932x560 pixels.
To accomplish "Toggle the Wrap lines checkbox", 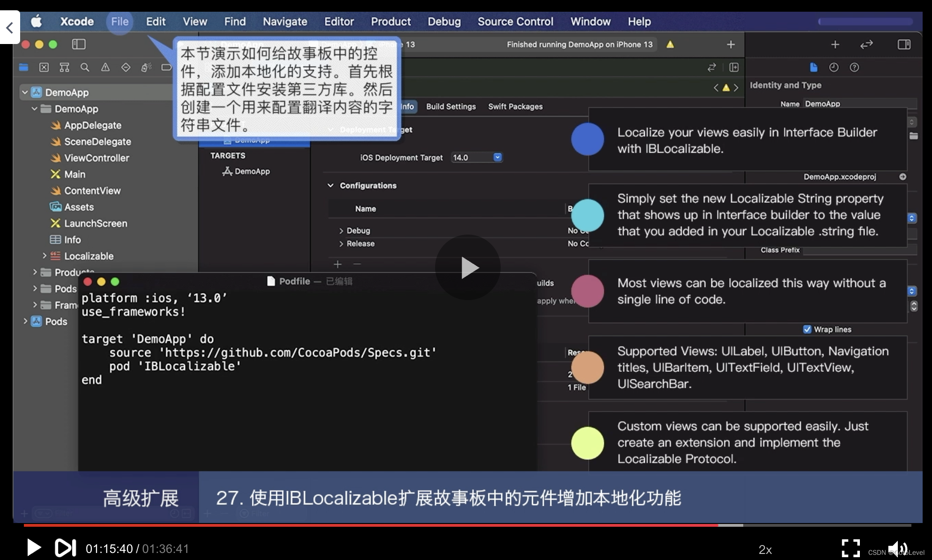I will point(807,329).
